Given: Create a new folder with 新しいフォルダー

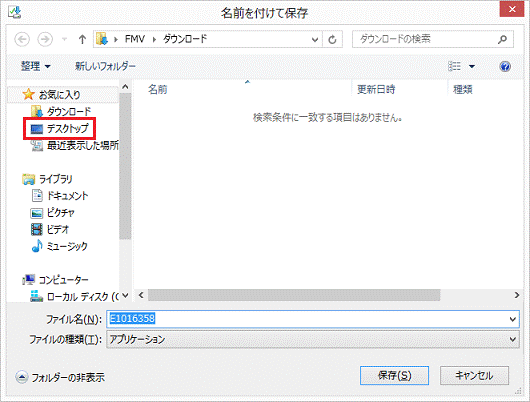Looking at the screenshot, I should click(x=105, y=66).
